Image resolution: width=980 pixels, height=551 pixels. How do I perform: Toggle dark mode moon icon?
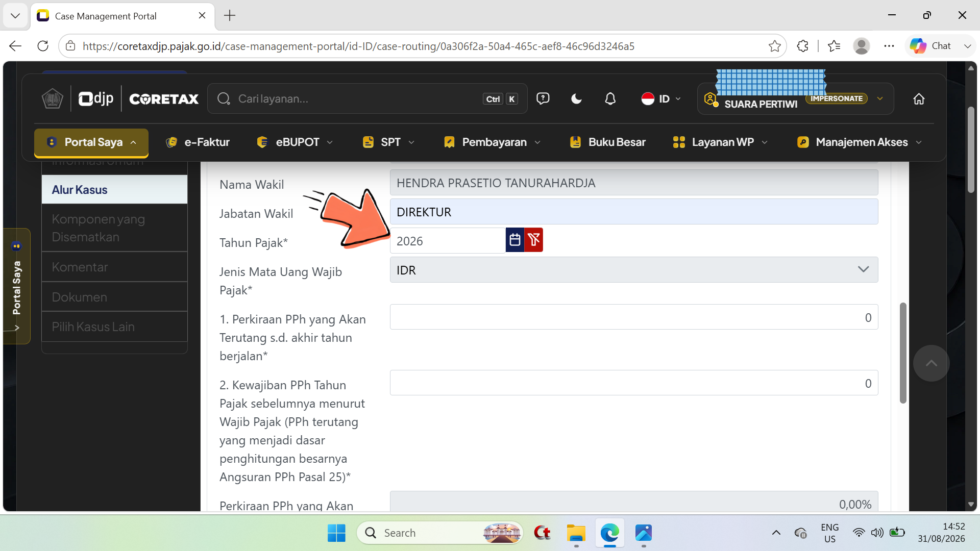pos(576,99)
